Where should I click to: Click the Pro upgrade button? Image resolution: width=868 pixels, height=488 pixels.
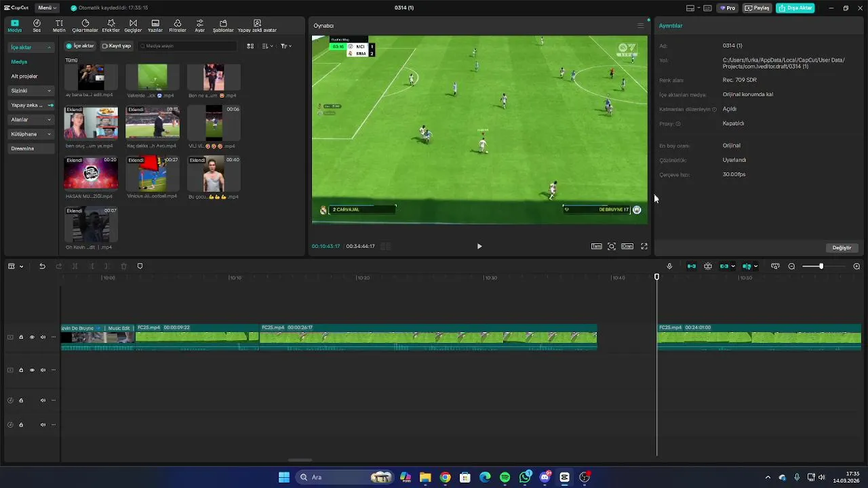point(728,8)
